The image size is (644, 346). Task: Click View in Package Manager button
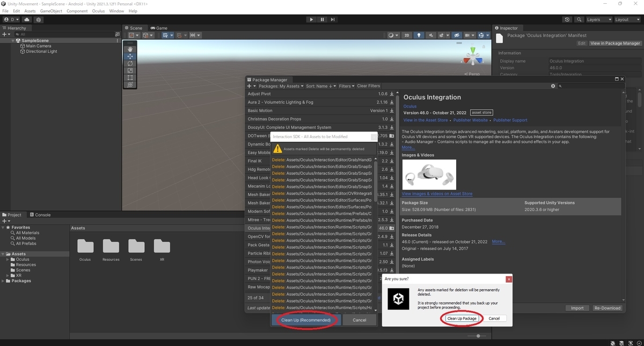[x=615, y=43]
